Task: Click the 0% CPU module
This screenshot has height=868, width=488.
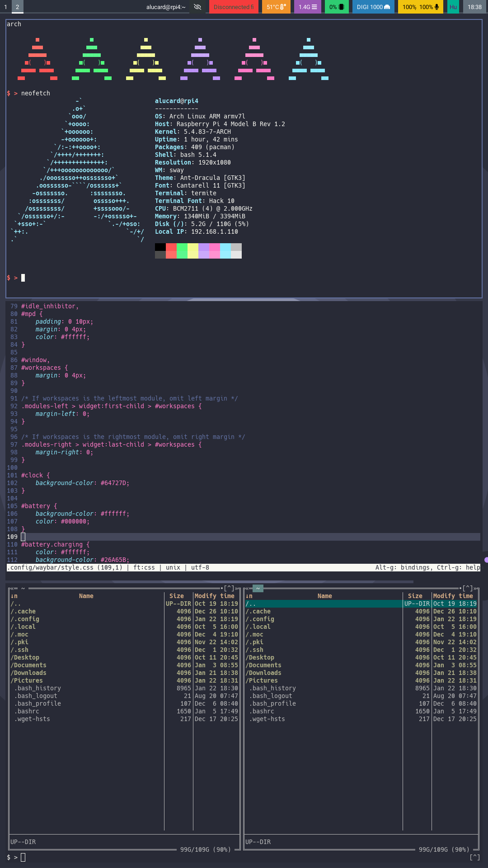Action: pyautogui.click(x=337, y=7)
